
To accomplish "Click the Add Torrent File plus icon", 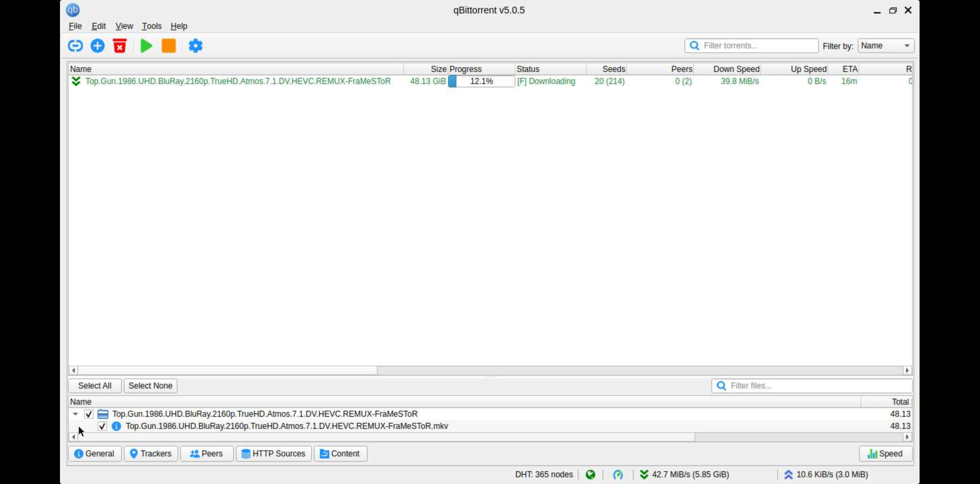I will coord(98,46).
